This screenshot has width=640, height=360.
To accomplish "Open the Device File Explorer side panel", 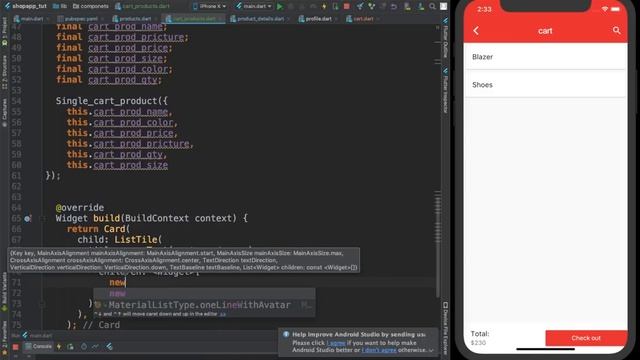I will pyautogui.click(x=445, y=329).
